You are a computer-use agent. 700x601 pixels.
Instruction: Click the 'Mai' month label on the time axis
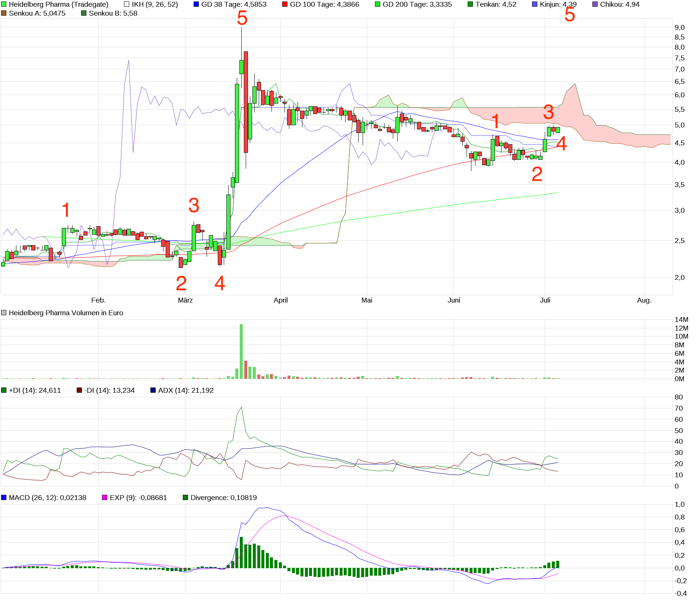point(367,300)
